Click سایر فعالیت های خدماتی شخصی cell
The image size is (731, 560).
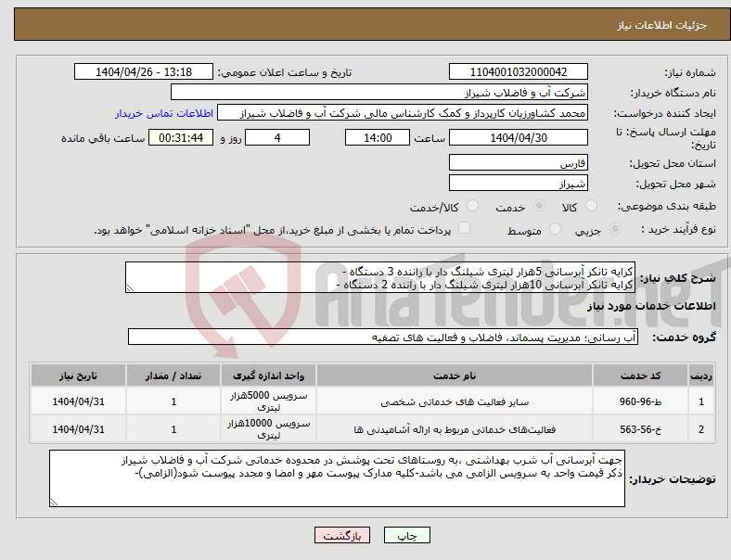tap(455, 401)
